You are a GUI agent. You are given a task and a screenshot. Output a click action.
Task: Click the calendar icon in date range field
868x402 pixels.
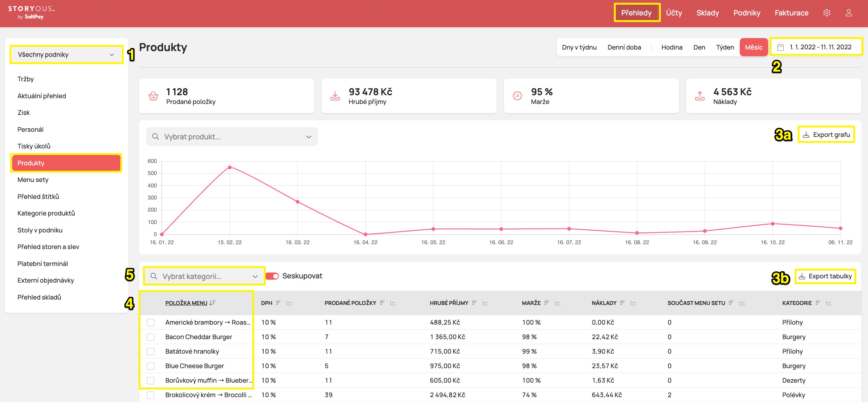780,47
